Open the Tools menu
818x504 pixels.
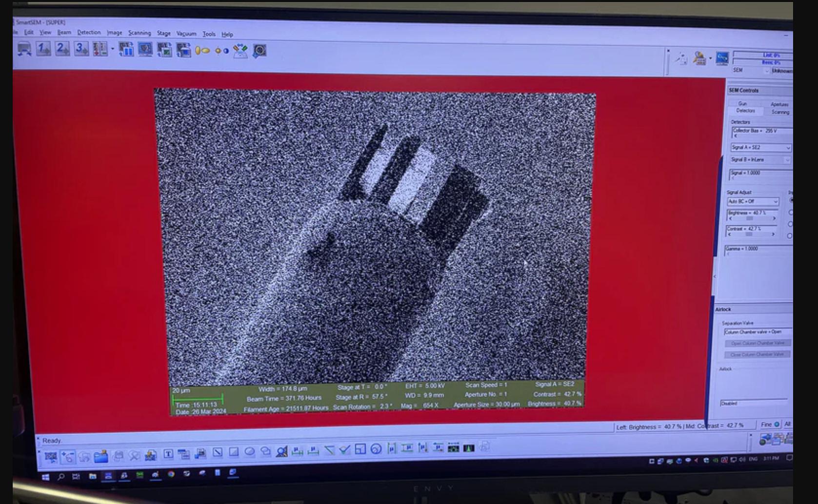tap(210, 34)
